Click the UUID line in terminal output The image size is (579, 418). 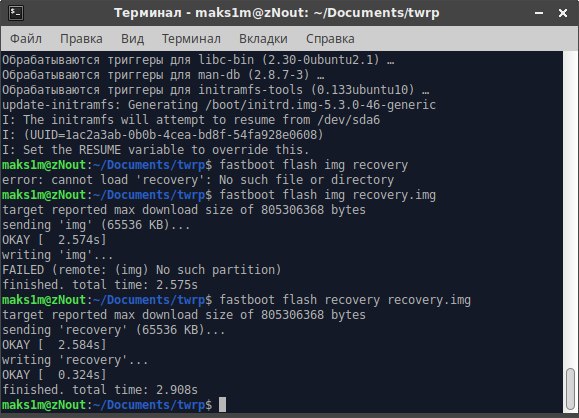(163, 135)
